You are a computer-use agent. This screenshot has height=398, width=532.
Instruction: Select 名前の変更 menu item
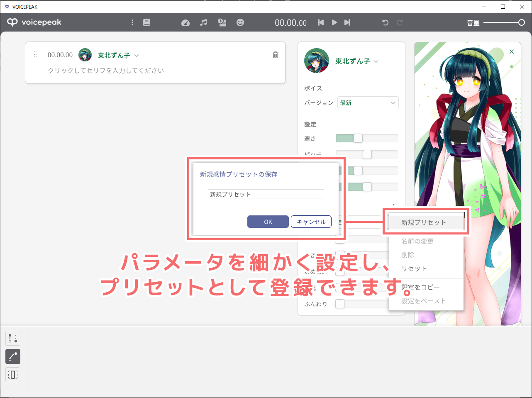pyautogui.click(x=426, y=241)
